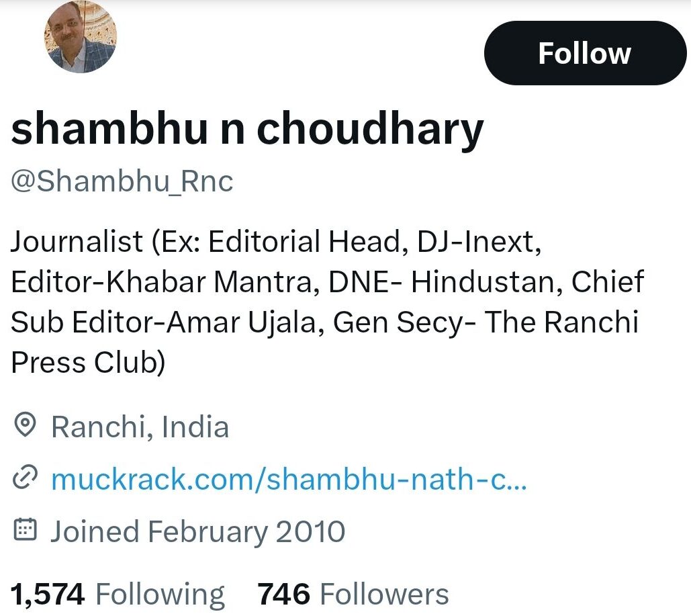Click the display name shambhu n choudhary
This screenshot has width=691, height=616.
[247, 129]
